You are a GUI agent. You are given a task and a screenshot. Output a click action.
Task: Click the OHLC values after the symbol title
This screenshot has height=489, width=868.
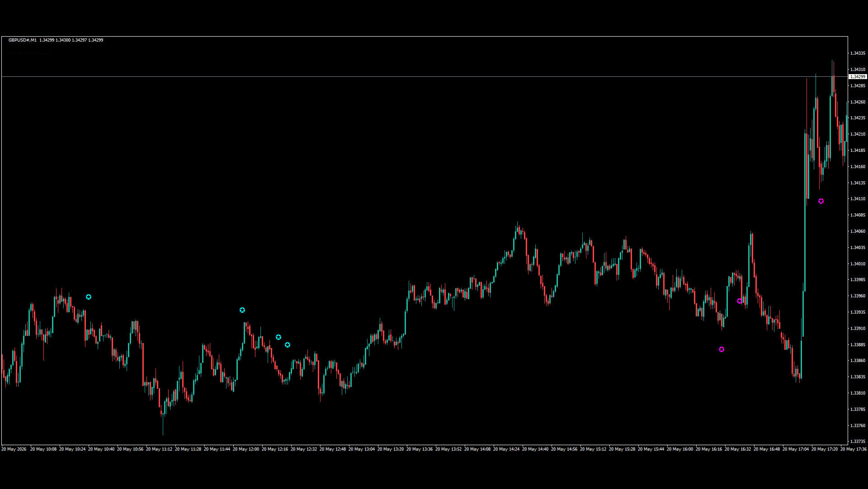point(71,40)
